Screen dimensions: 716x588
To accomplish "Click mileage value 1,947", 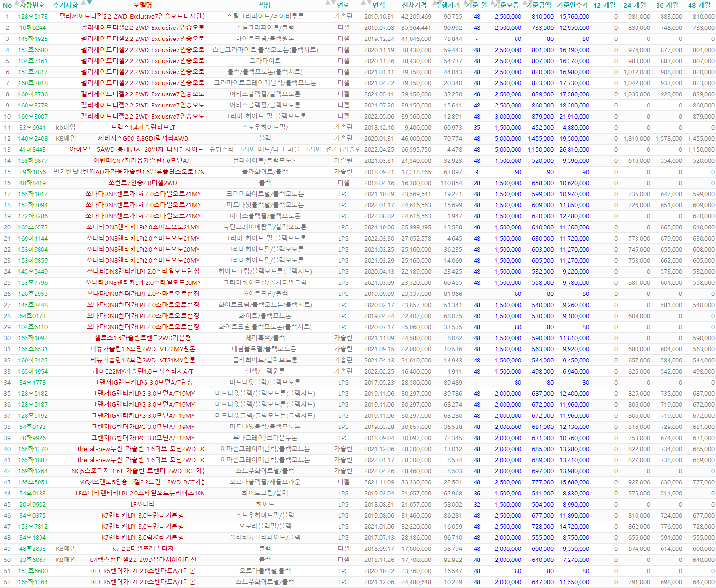I will point(454,216).
